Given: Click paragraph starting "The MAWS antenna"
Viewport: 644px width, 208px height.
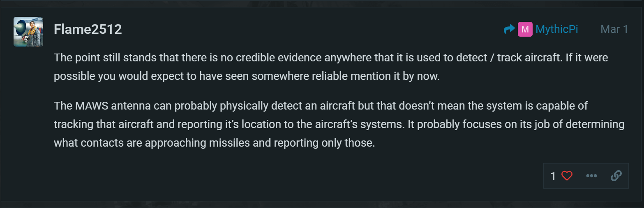Looking at the screenshot, I should point(339,124).
